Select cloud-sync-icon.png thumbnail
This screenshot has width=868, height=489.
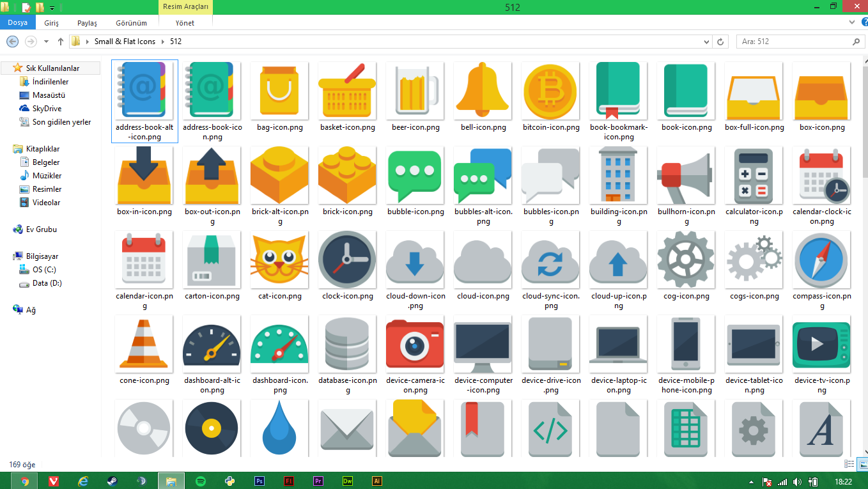(551, 260)
